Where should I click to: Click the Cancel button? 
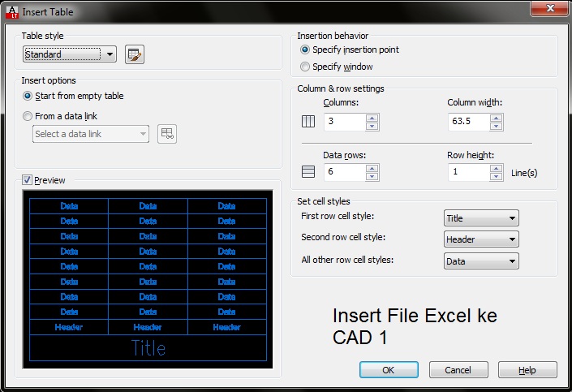click(x=458, y=370)
